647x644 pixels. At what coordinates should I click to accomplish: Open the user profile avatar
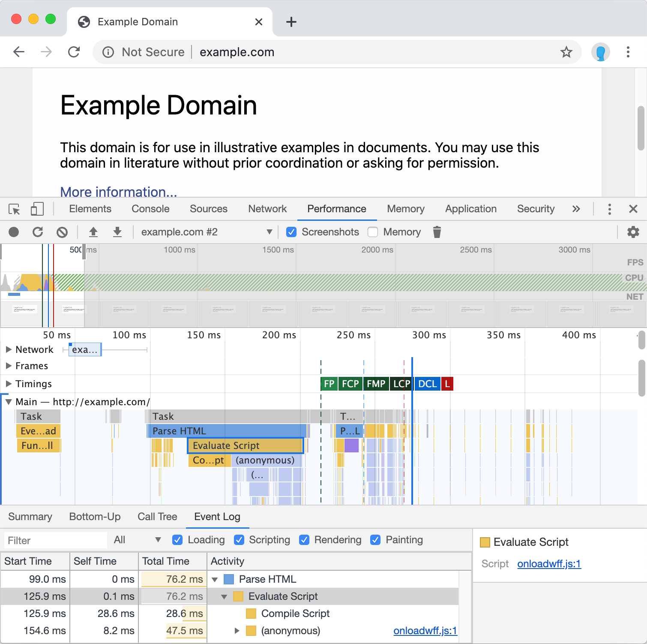click(x=600, y=52)
